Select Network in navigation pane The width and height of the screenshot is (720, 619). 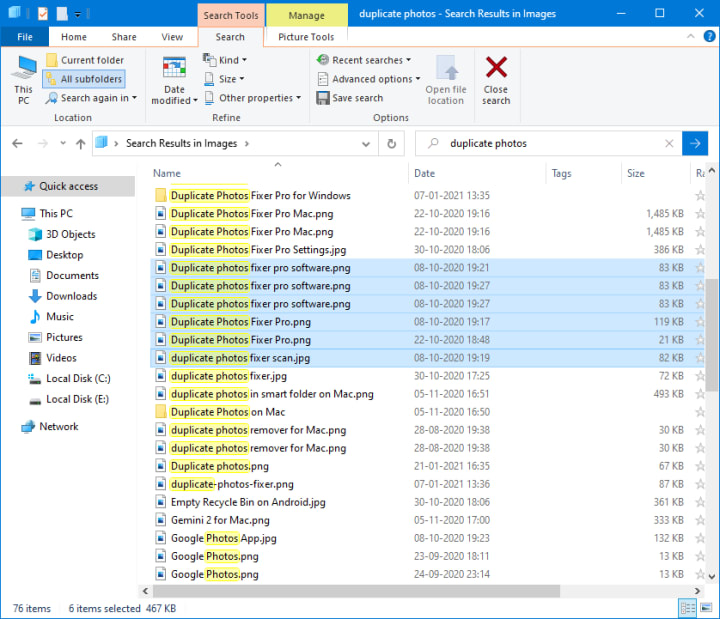pyautogui.click(x=50, y=427)
